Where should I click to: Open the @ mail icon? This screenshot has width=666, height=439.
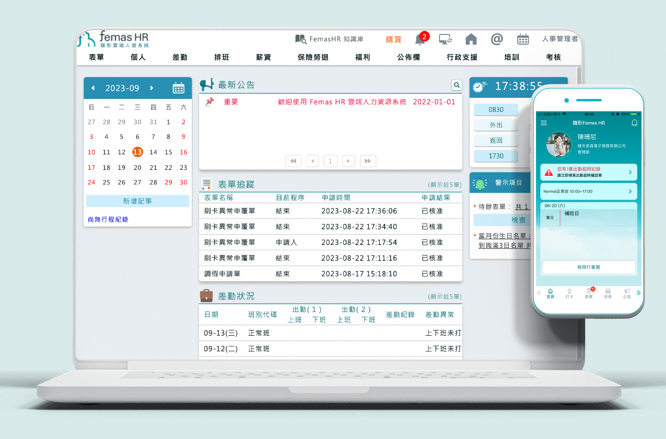497,39
